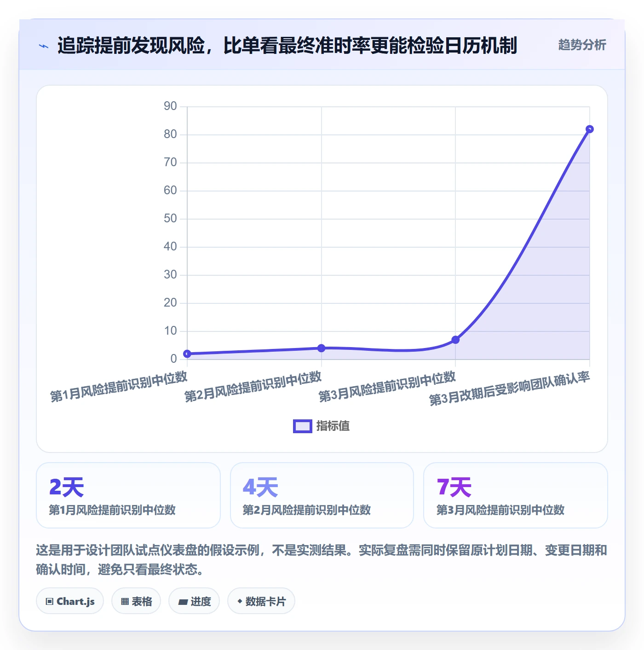Click the caption under the 7天 value
644x650 pixels.
[500, 510]
